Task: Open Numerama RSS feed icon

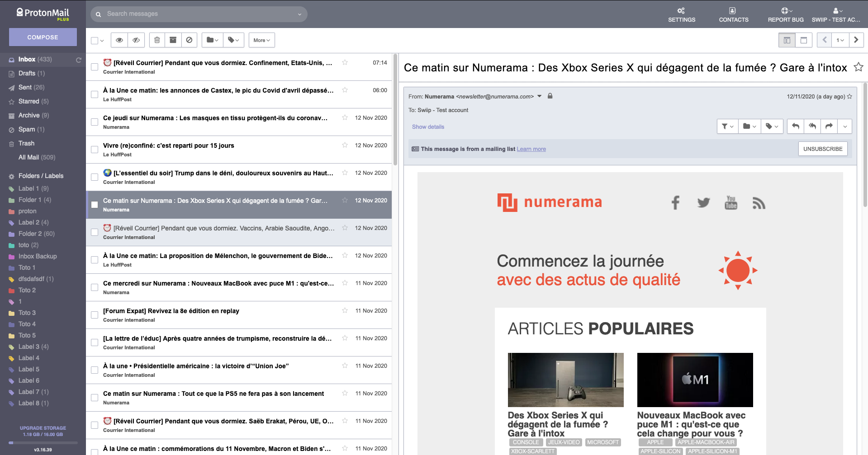Action: click(x=759, y=203)
